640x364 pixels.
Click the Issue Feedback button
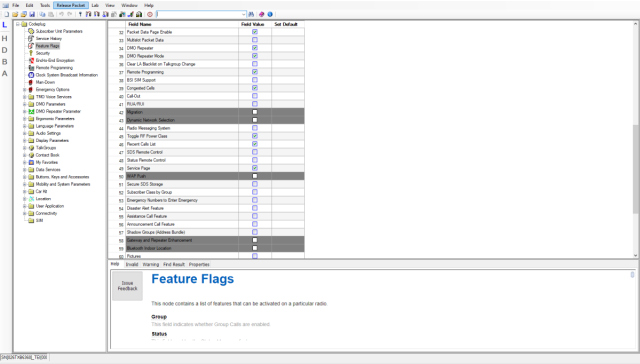127,286
